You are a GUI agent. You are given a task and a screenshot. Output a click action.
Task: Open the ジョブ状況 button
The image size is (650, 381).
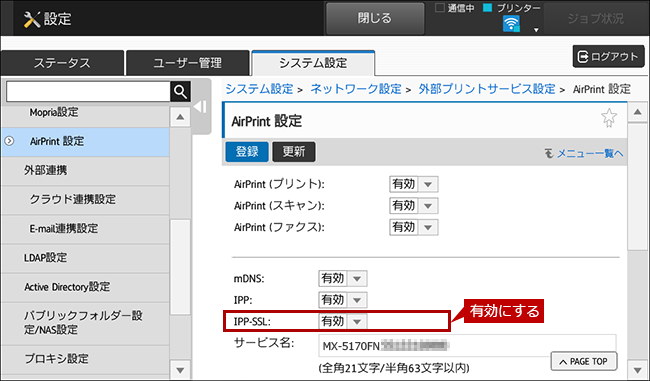(x=595, y=18)
